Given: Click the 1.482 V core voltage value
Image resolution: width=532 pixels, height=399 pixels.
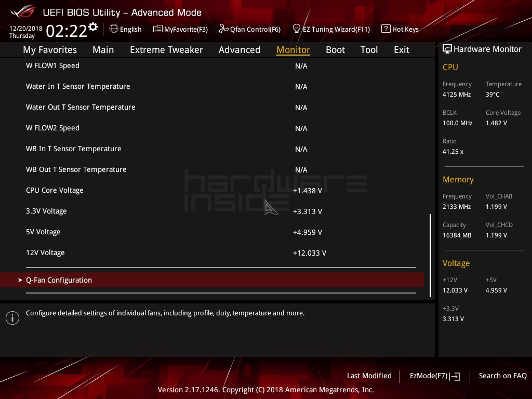Looking at the screenshot, I should [496, 123].
